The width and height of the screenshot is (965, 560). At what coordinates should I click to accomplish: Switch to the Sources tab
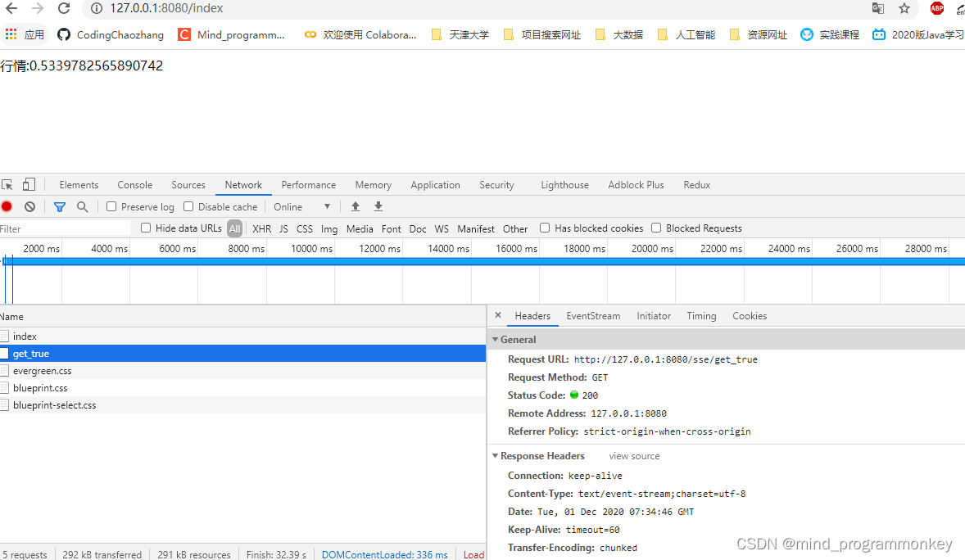click(188, 184)
